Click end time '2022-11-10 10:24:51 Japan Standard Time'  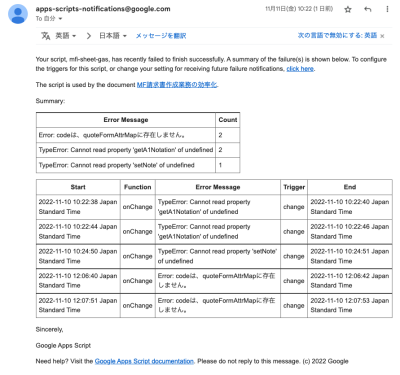pyautogui.click(x=350, y=256)
